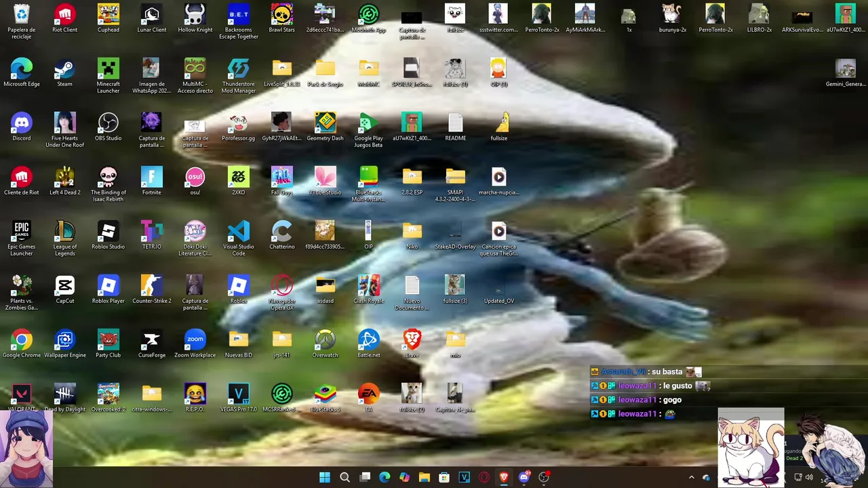Image resolution: width=868 pixels, height=488 pixels.
Task: Expand hidden system tray icons
Action: click(x=691, y=477)
